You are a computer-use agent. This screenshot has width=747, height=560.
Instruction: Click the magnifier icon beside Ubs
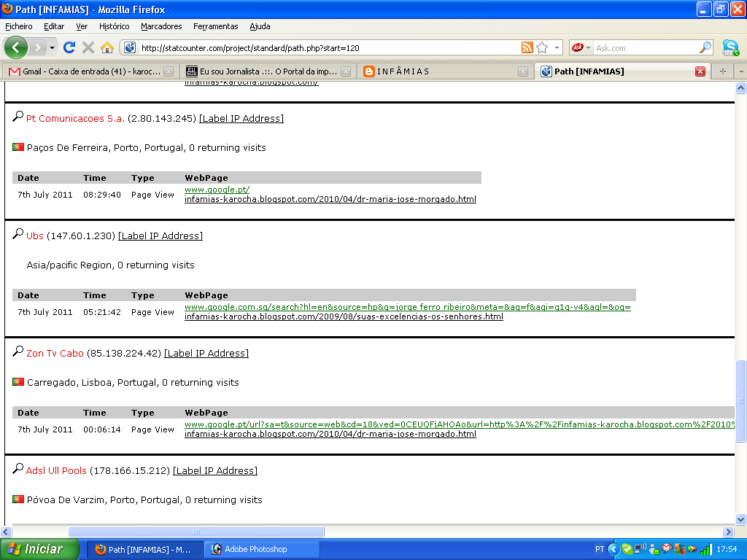[x=18, y=234]
